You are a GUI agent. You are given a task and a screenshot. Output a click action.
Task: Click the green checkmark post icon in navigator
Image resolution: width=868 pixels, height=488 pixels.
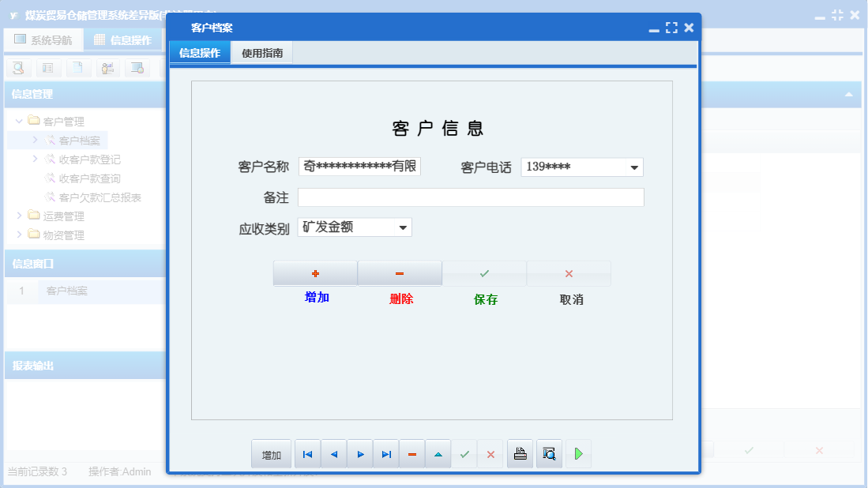(464, 453)
